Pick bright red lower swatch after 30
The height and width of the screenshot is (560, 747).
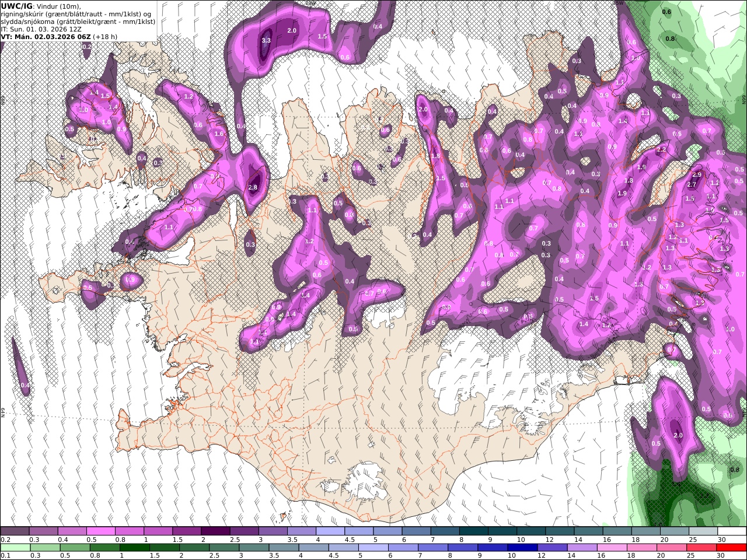(x=731, y=547)
